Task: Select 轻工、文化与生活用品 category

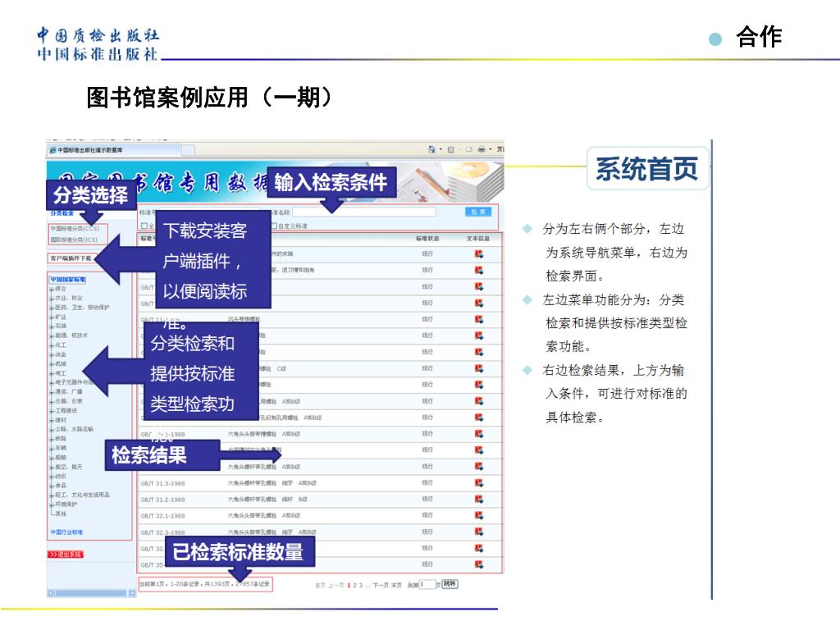Action: pos(82,495)
